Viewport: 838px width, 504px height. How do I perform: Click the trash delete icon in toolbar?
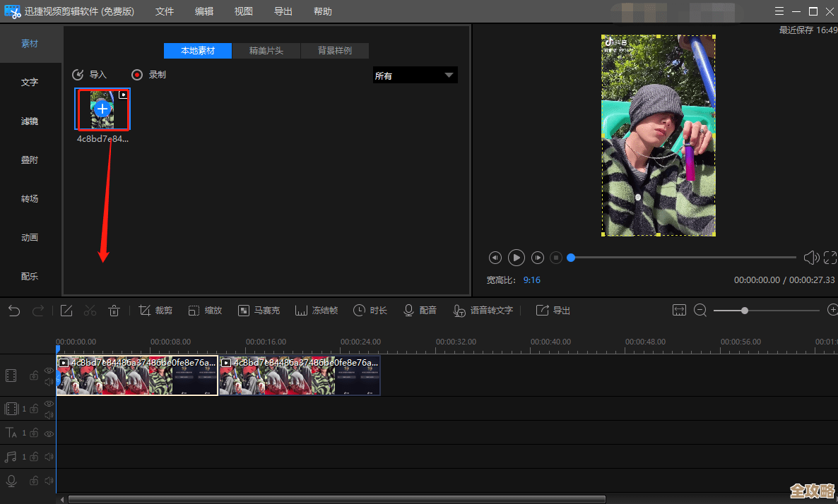click(114, 311)
